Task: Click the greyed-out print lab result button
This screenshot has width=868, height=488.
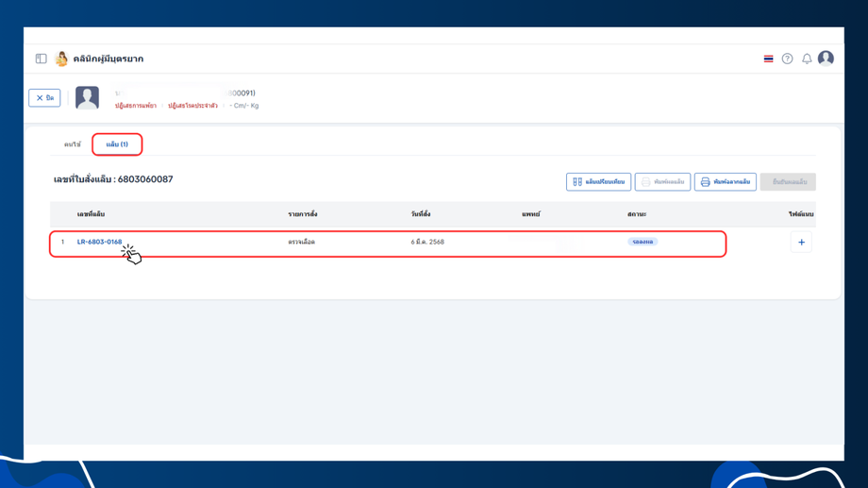Action: tap(662, 181)
